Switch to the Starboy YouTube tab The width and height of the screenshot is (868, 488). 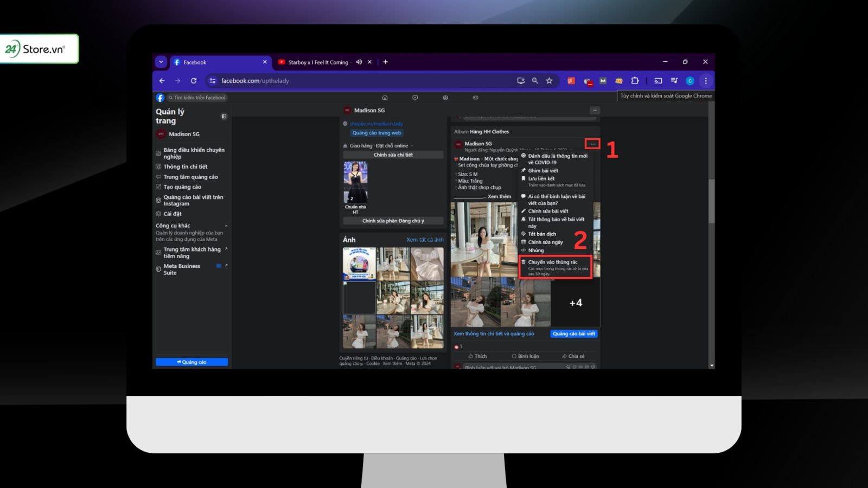click(x=318, y=62)
